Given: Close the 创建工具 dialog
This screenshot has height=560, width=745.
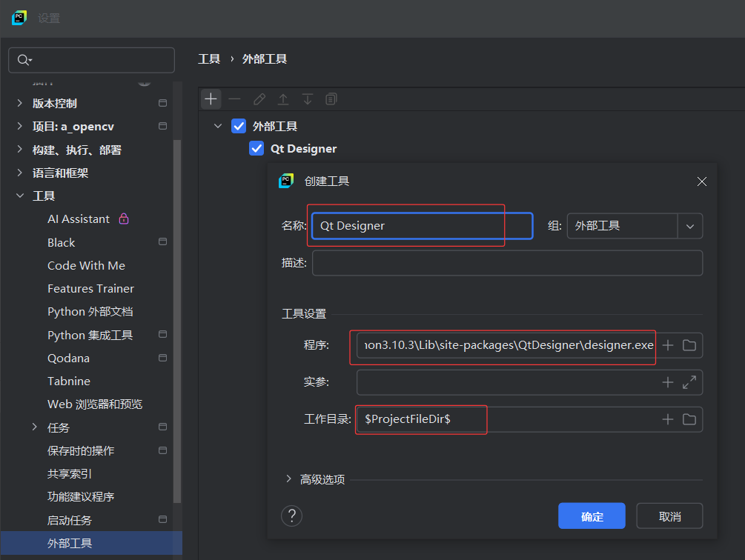Looking at the screenshot, I should point(701,181).
